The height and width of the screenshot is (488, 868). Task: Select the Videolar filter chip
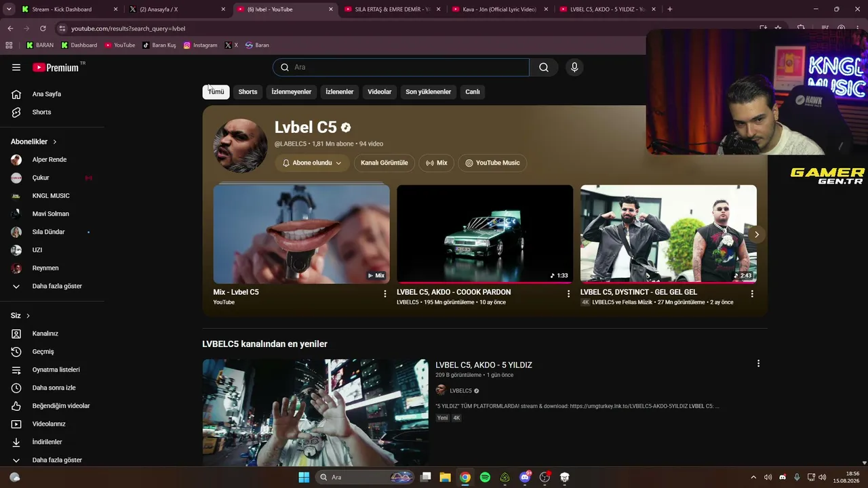[x=380, y=91]
